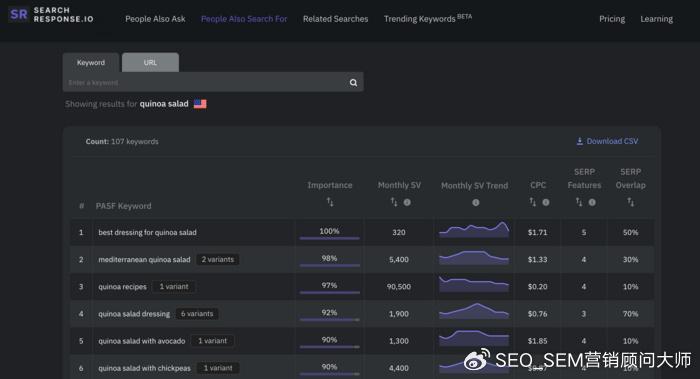
Task: Click Monthly SV info icon
Action: [407, 202]
